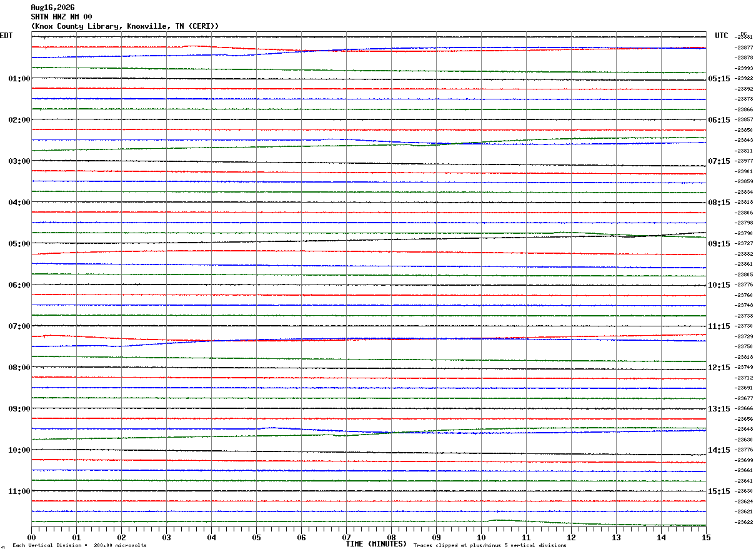The width and height of the screenshot is (756, 554).
Task: Click the EDT column header
Action: 6,36
